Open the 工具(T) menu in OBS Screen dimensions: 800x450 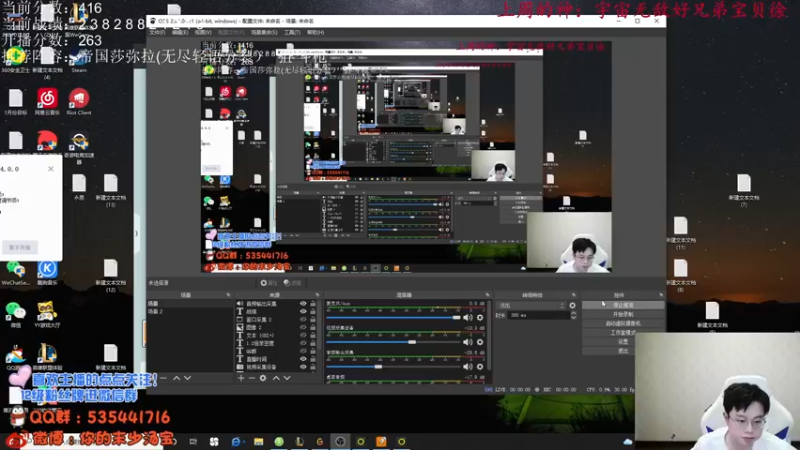[x=292, y=32]
